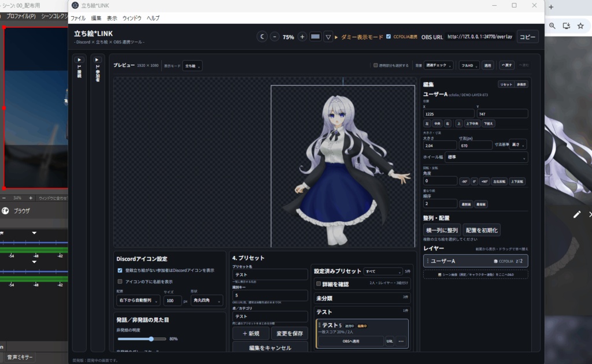Increase zoom with the plus button beside 75%
This screenshot has height=364, width=592.
(302, 36)
